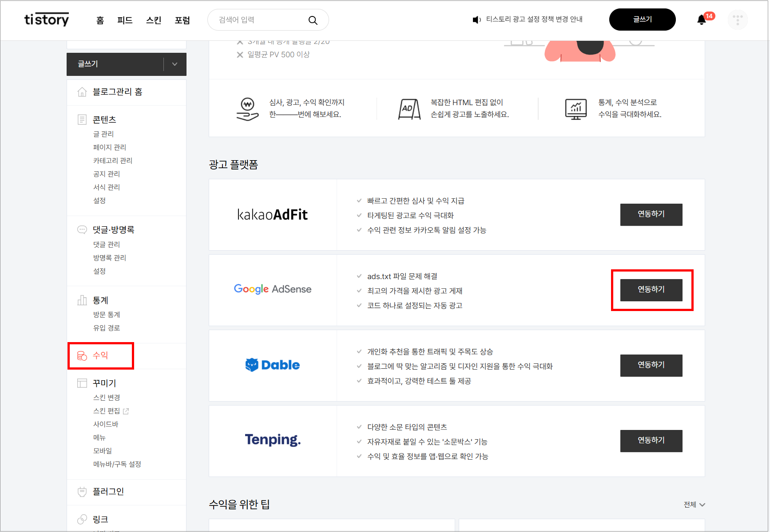Click the search magnifier icon

click(313, 20)
